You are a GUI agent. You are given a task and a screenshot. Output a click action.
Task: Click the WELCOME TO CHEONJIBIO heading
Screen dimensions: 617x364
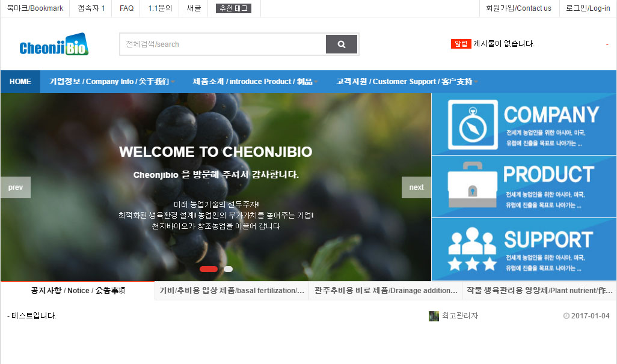point(216,152)
